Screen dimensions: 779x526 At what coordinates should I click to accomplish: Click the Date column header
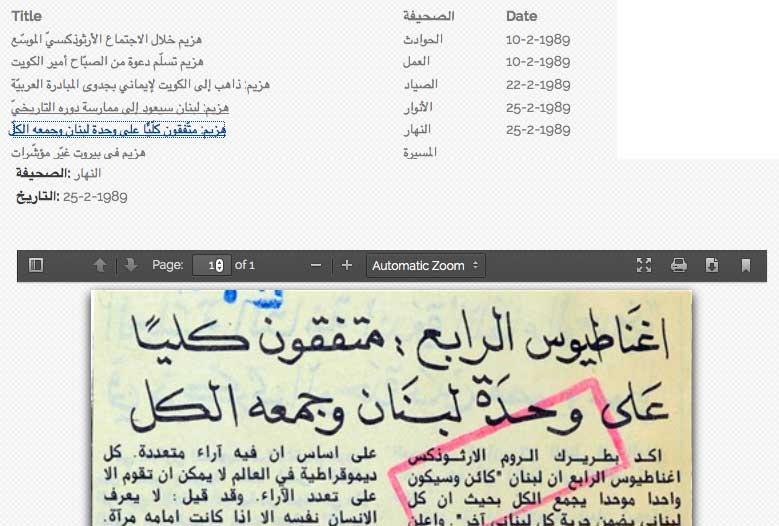click(x=521, y=16)
